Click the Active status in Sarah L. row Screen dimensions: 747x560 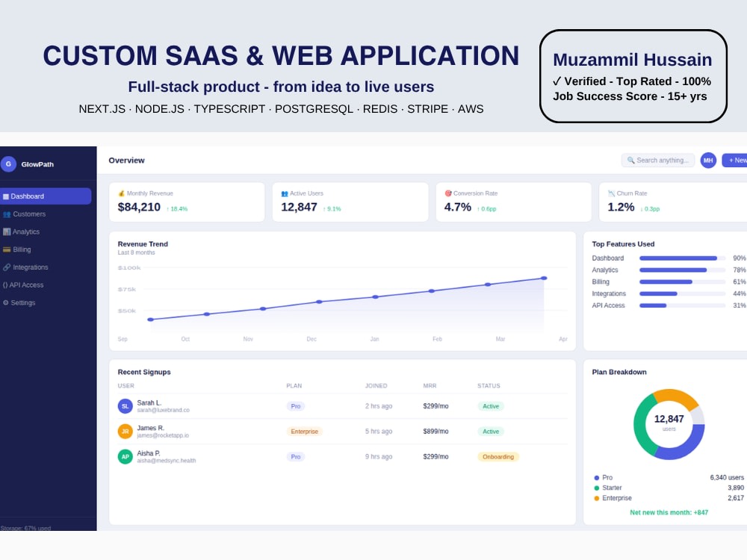pos(491,406)
